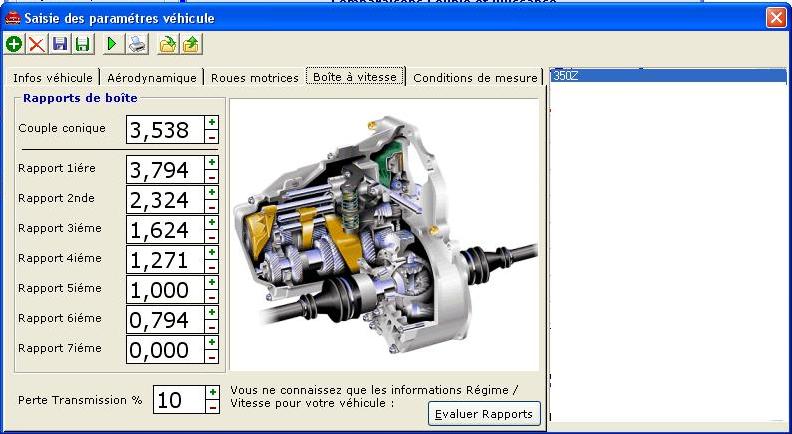The width and height of the screenshot is (792, 434).
Task: Click the Rapport 3ième value field
Action: pyautogui.click(x=164, y=229)
